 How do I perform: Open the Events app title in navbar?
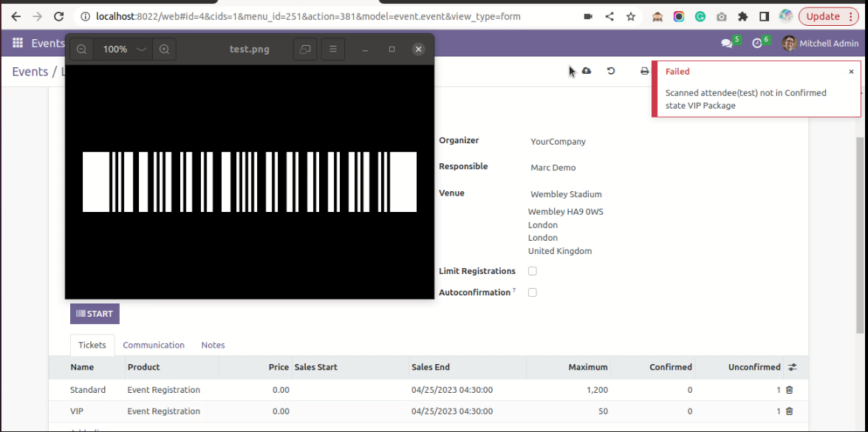coord(48,43)
